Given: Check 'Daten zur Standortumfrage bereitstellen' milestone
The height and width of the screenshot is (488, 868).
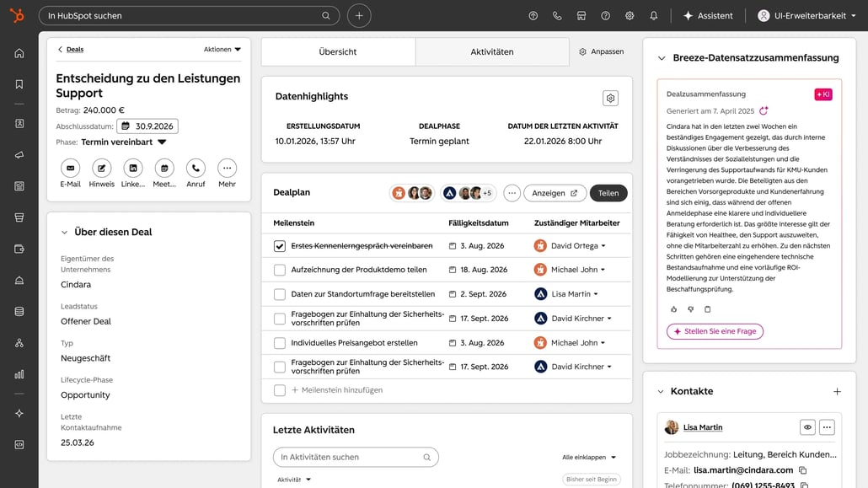Looking at the screenshot, I should [x=280, y=294].
